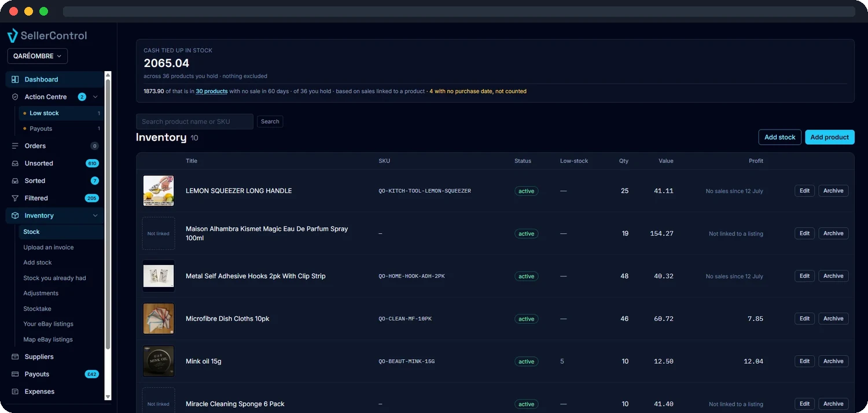Click SKU QO-CLEAN-MF-10PK

coord(405,319)
